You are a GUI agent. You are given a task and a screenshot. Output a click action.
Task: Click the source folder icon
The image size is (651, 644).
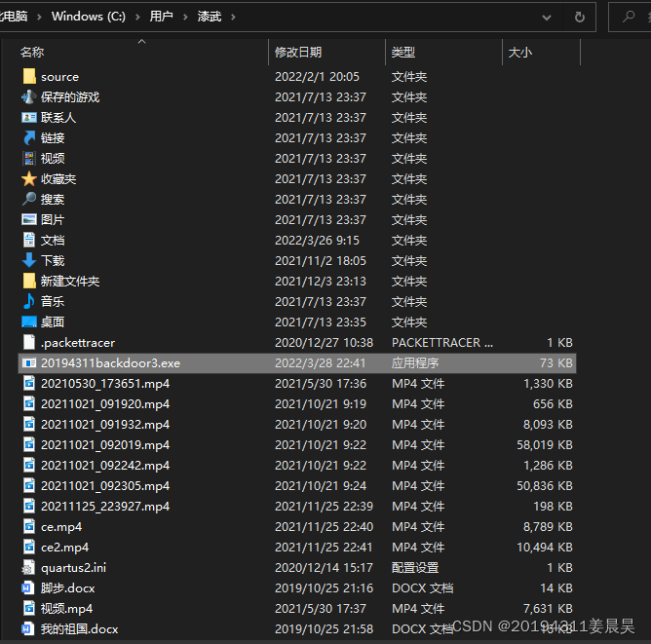[29, 76]
